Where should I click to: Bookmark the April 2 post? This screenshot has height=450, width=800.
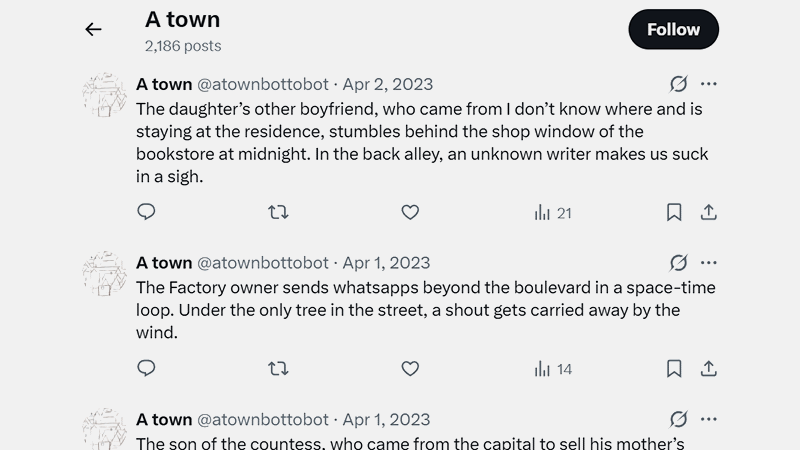pos(674,212)
